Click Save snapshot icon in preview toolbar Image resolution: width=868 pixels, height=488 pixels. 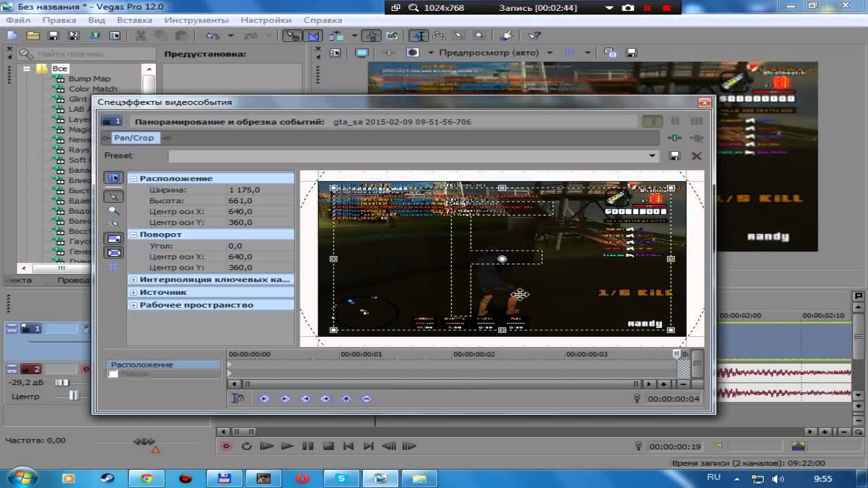pos(631,52)
